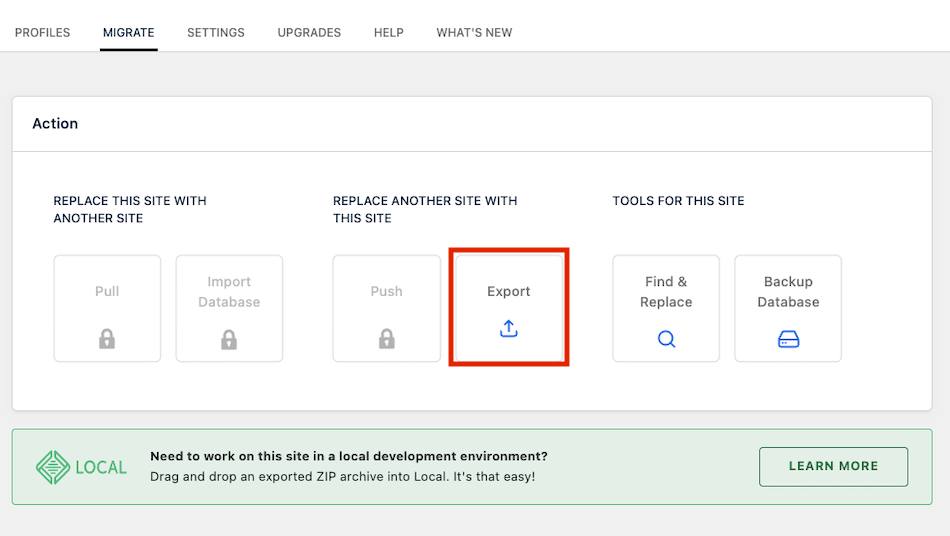The height and width of the screenshot is (536, 950).
Task: Click the locked Pull label text
Action: click(x=107, y=292)
